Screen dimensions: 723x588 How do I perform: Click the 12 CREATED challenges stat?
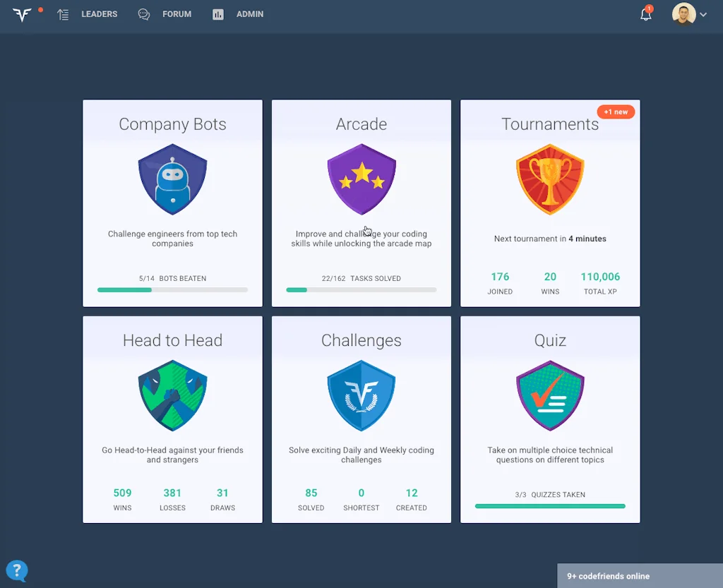(412, 499)
